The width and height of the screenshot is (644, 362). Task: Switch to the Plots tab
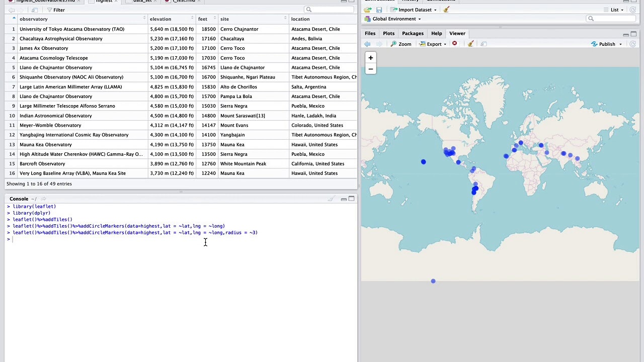click(388, 33)
